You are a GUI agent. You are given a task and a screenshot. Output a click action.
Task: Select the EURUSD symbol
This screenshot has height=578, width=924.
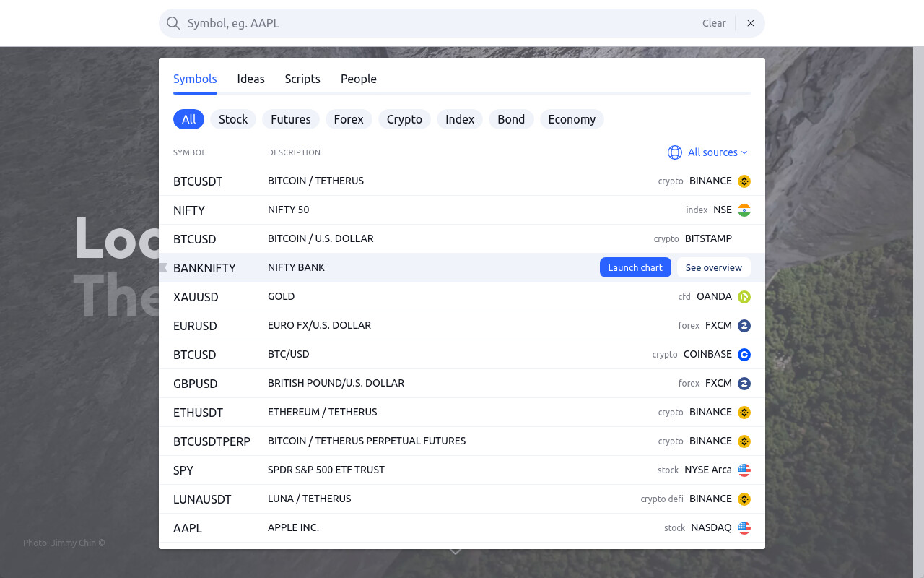(195, 326)
